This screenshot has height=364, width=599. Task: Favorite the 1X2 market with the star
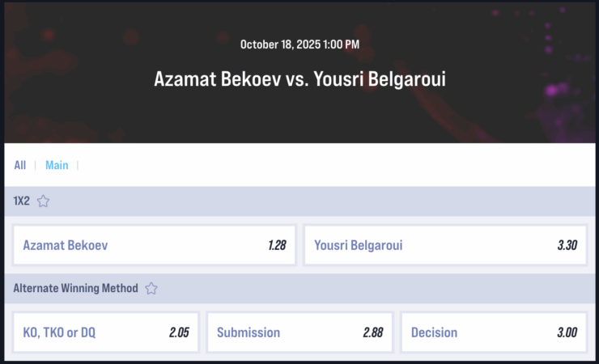(x=44, y=201)
